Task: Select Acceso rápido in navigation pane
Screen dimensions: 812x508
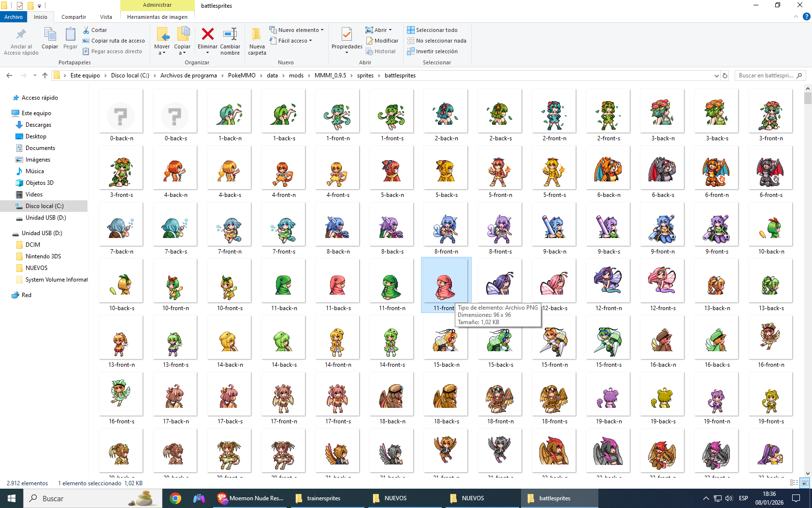Action: pyautogui.click(x=40, y=98)
